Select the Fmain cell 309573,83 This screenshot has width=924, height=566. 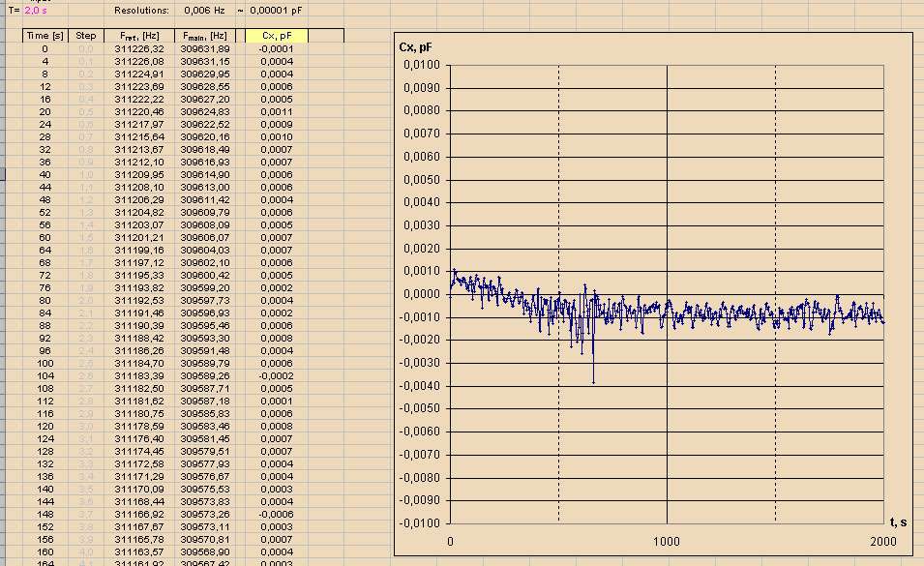[204, 502]
